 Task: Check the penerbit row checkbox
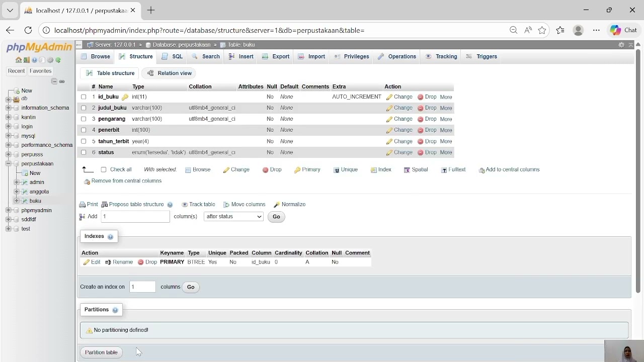(x=84, y=130)
